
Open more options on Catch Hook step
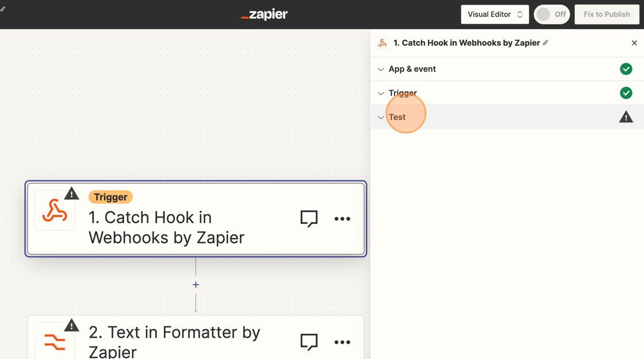(342, 219)
